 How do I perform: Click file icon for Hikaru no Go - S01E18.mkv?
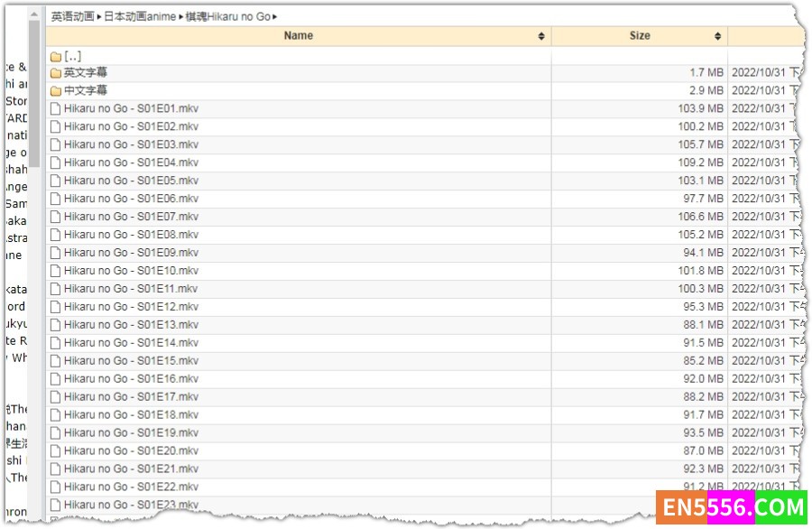coord(55,415)
